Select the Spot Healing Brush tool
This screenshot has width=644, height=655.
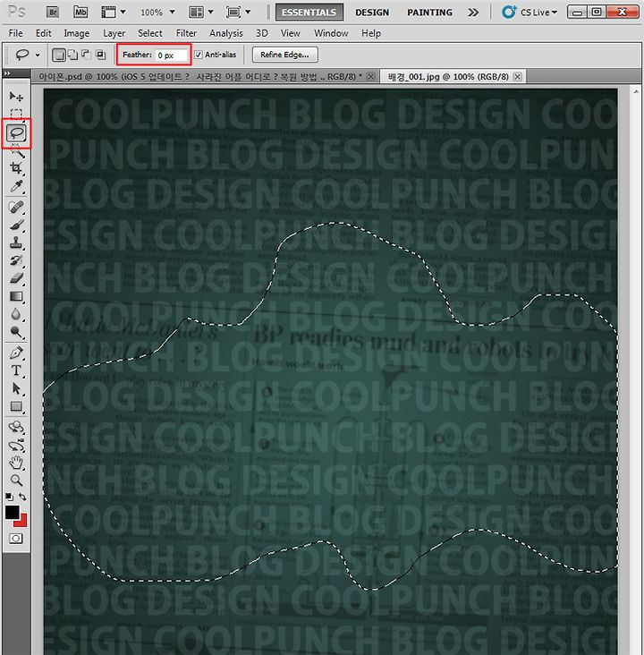coord(16,207)
